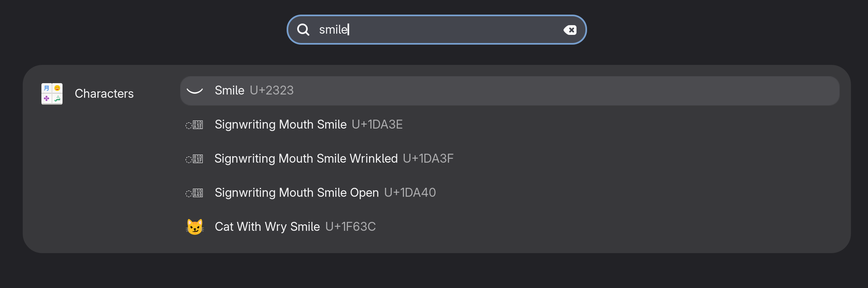Select the "Cat With Wry Smile" result name
Screen dimensions: 868x288
tap(267, 227)
